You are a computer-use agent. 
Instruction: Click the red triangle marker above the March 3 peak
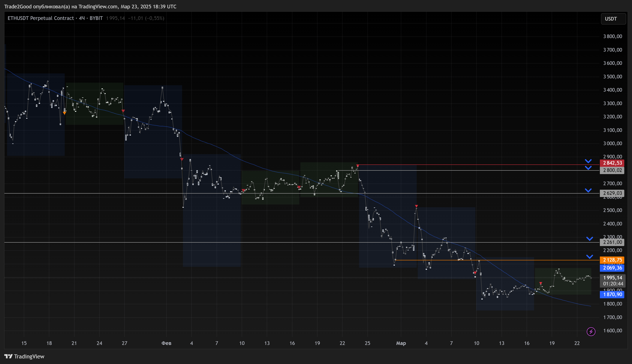click(x=416, y=206)
